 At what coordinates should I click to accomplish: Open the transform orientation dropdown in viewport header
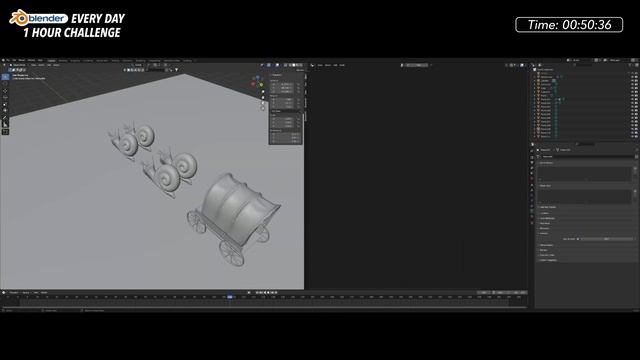(138, 65)
